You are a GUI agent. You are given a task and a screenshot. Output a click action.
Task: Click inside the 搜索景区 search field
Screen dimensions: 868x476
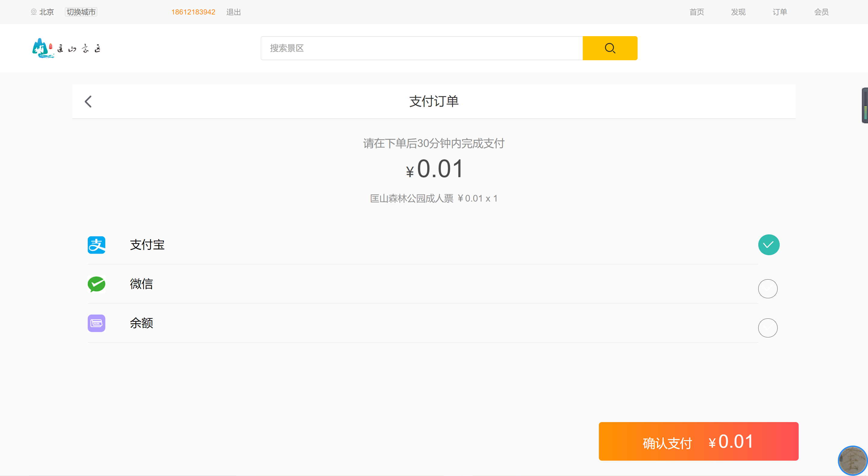[x=404, y=48]
